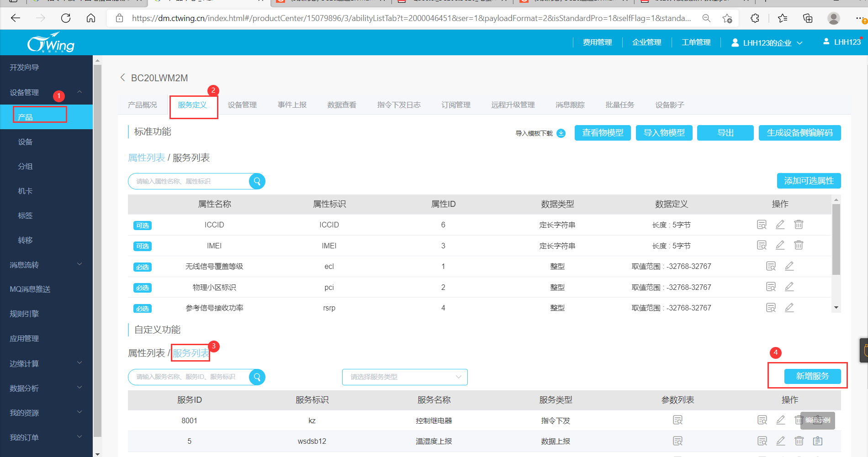Screen dimensions: 868x457
Task: Click the service name search input field
Action: 189,377
